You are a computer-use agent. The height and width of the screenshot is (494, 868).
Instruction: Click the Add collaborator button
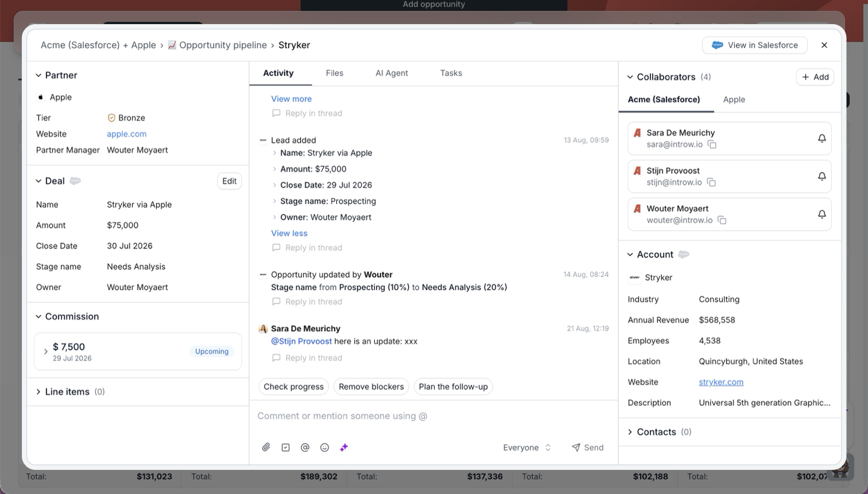[x=815, y=77]
